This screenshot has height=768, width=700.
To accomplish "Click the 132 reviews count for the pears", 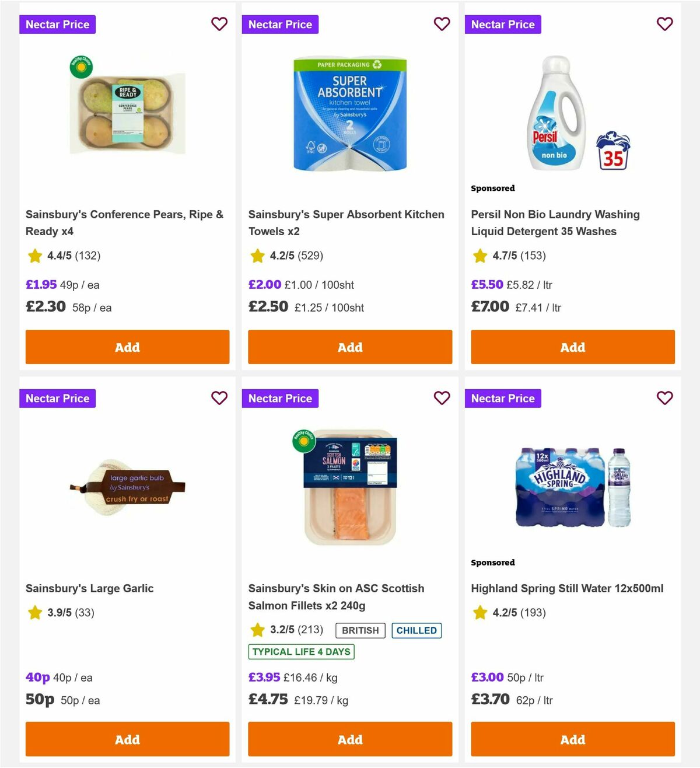I will 86,256.
